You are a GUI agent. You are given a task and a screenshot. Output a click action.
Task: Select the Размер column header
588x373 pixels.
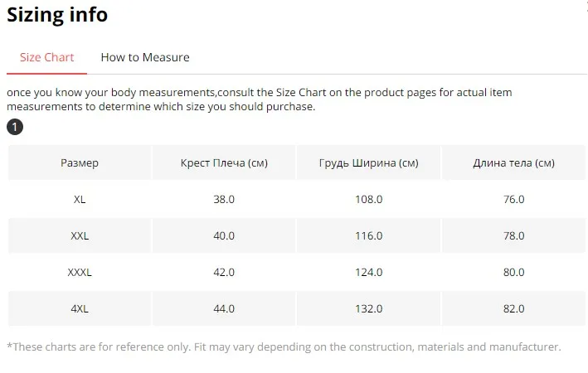(80, 163)
